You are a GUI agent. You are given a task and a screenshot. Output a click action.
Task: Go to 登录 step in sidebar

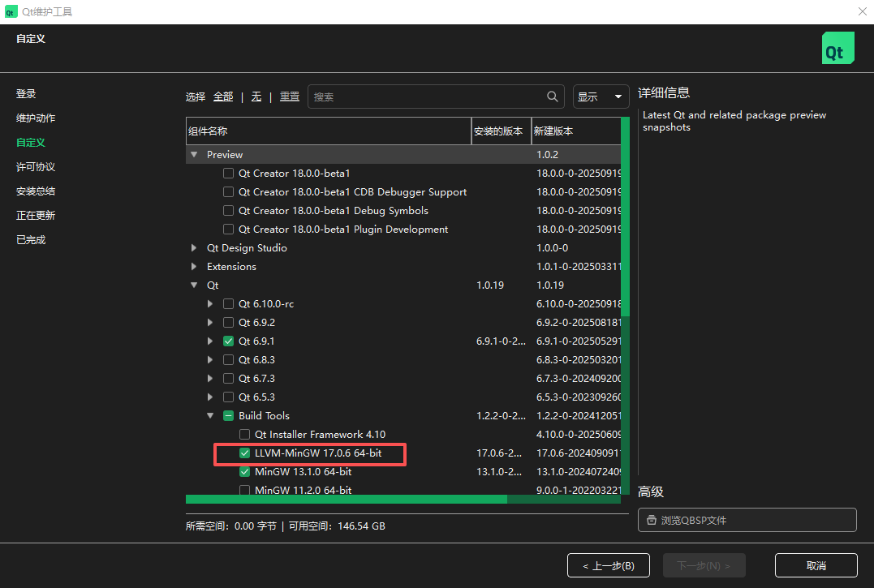click(26, 93)
